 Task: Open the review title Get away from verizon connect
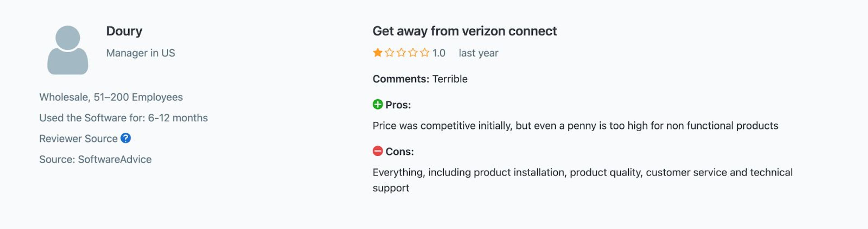click(x=465, y=31)
